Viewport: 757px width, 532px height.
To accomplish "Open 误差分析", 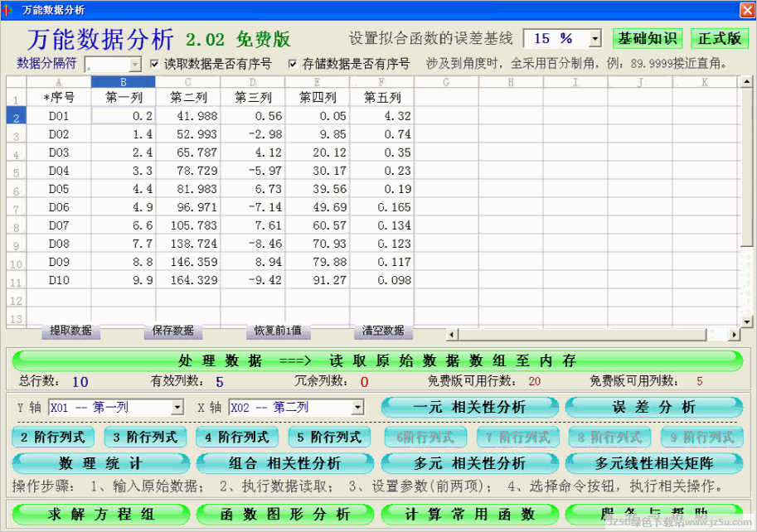I will [654, 408].
